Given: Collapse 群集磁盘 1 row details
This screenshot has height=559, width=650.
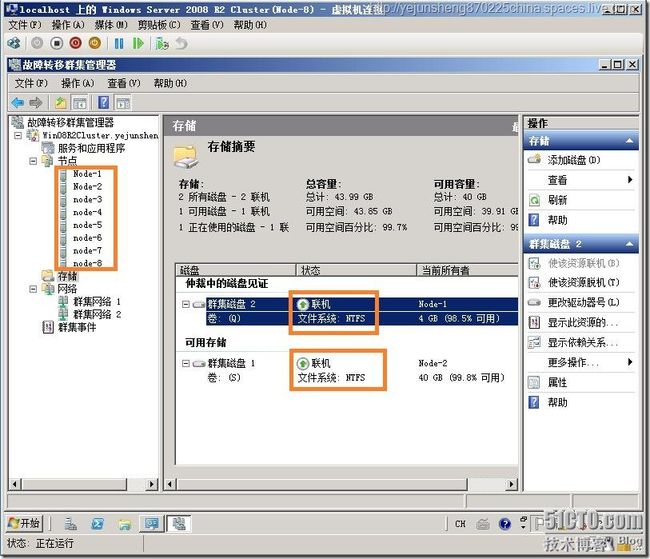Looking at the screenshot, I should (x=186, y=364).
